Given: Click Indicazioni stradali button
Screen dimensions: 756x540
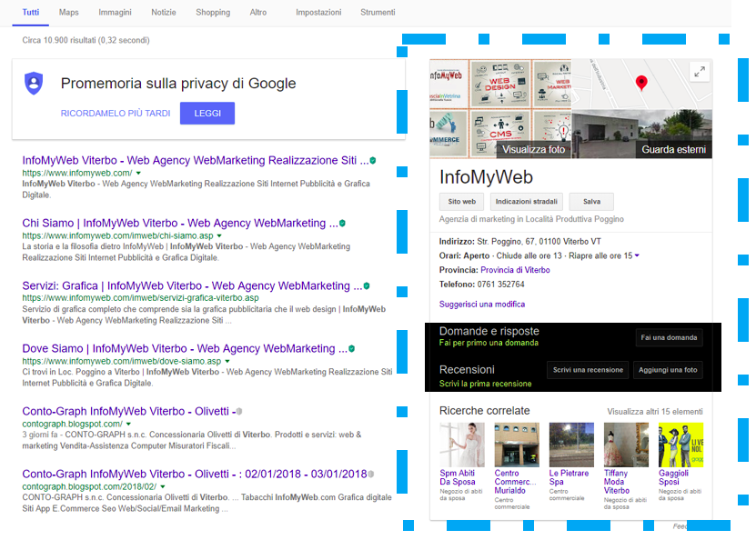Looking at the screenshot, I should point(527,201).
